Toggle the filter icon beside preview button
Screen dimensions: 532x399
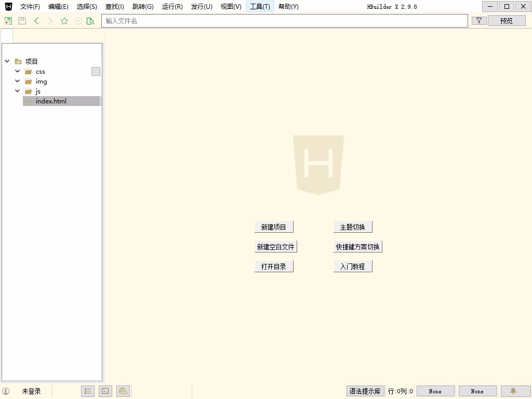pyautogui.click(x=478, y=20)
